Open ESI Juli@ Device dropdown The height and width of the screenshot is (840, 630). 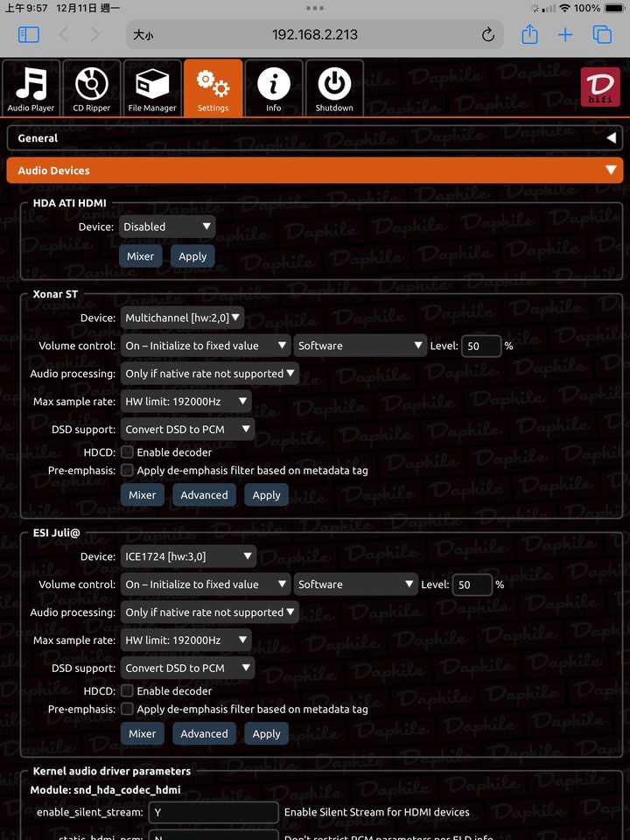(188, 556)
